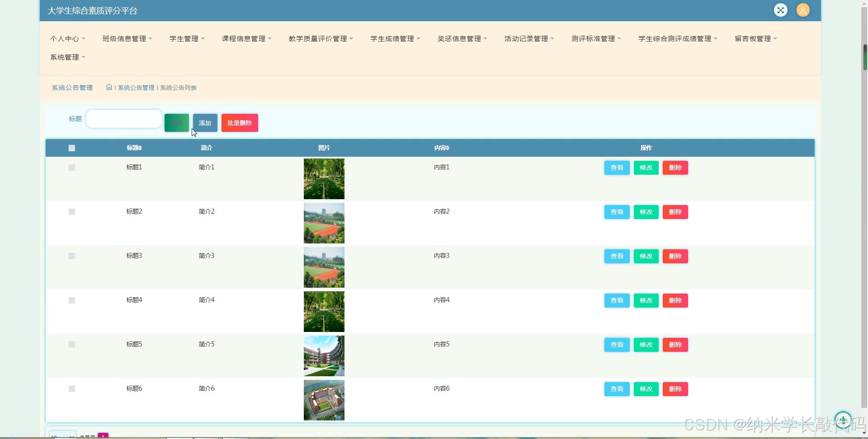The width and height of the screenshot is (868, 439).
Task: Click 查看 for row 标题3
Action: [617, 256]
